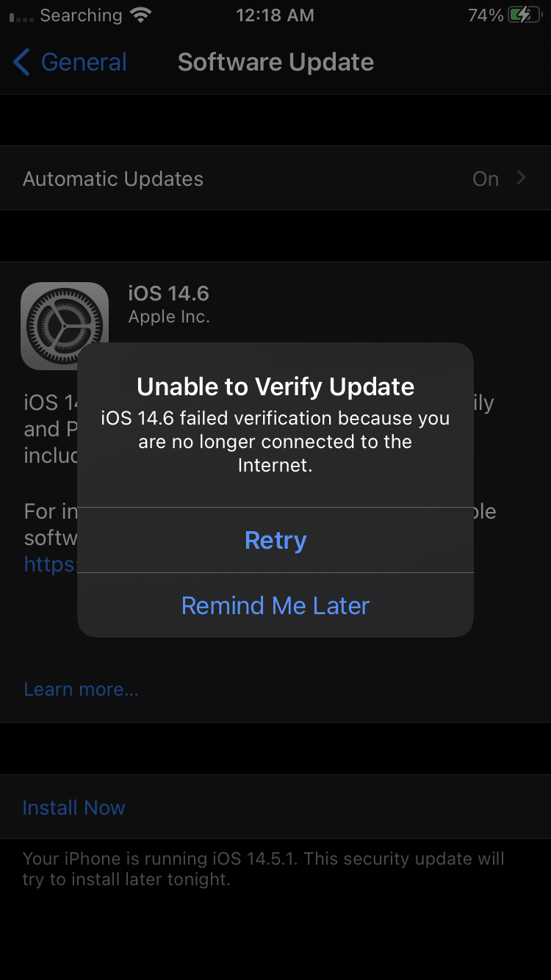551x980 pixels.
Task: Open the Learn more link
Action: pyautogui.click(x=81, y=689)
